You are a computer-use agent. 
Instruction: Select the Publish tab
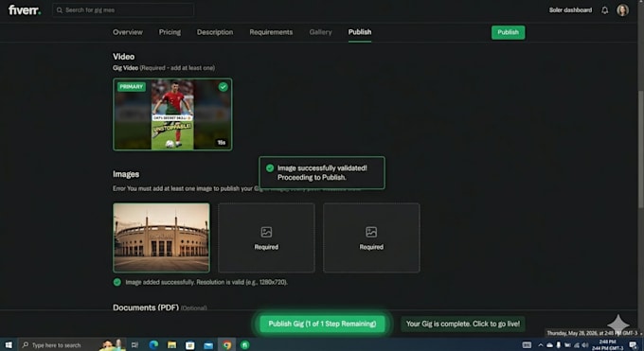click(x=360, y=32)
